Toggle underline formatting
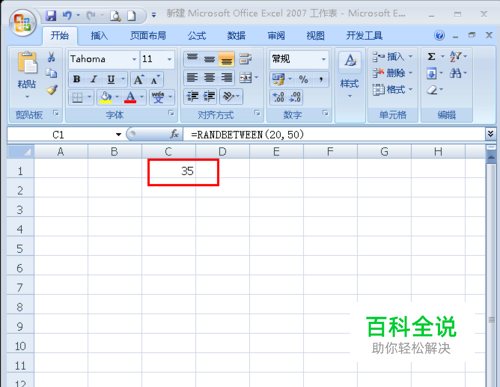The height and width of the screenshot is (387, 500). coord(111,79)
